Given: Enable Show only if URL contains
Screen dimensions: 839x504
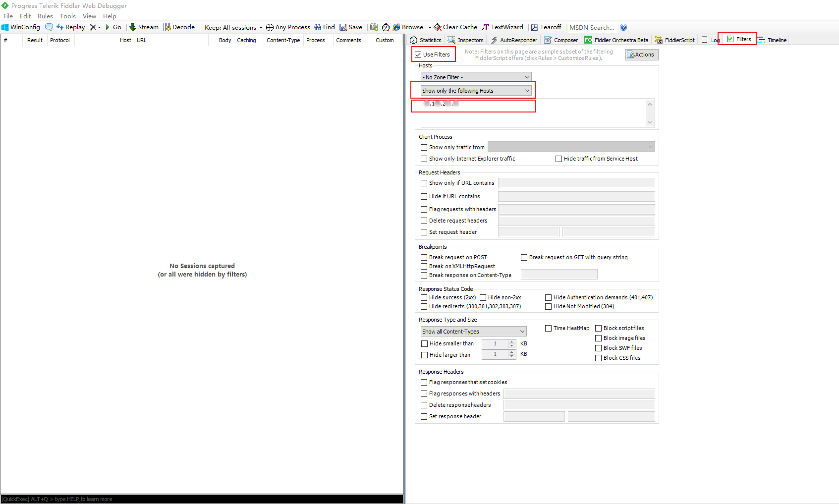Looking at the screenshot, I should pos(424,183).
